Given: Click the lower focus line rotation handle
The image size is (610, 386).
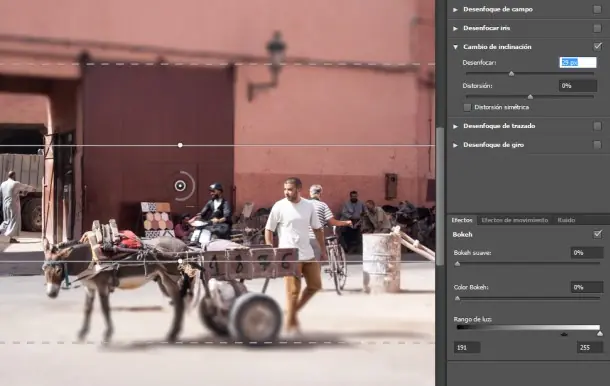Looking at the screenshot, I should pos(180,261).
